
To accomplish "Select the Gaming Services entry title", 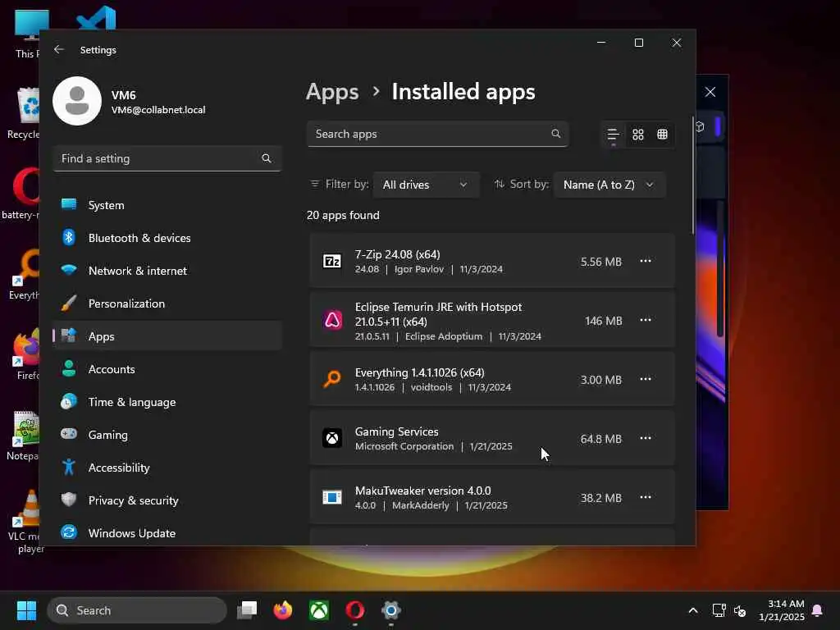I will coord(396,431).
